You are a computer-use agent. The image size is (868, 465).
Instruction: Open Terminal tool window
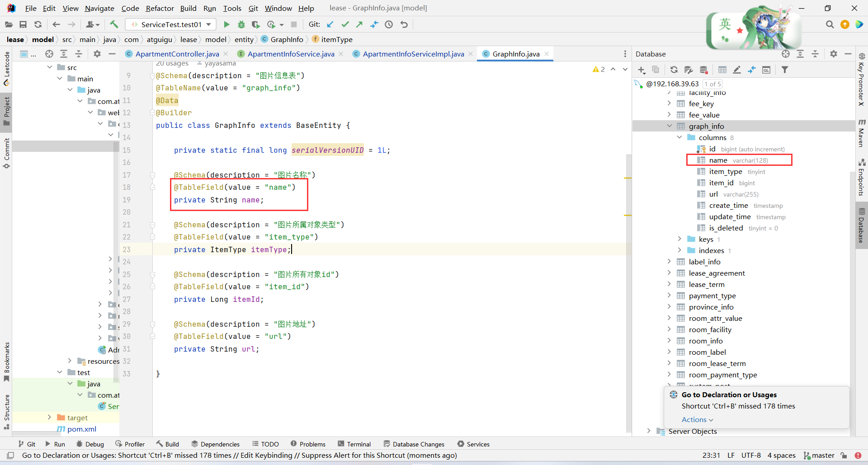[x=354, y=444]
